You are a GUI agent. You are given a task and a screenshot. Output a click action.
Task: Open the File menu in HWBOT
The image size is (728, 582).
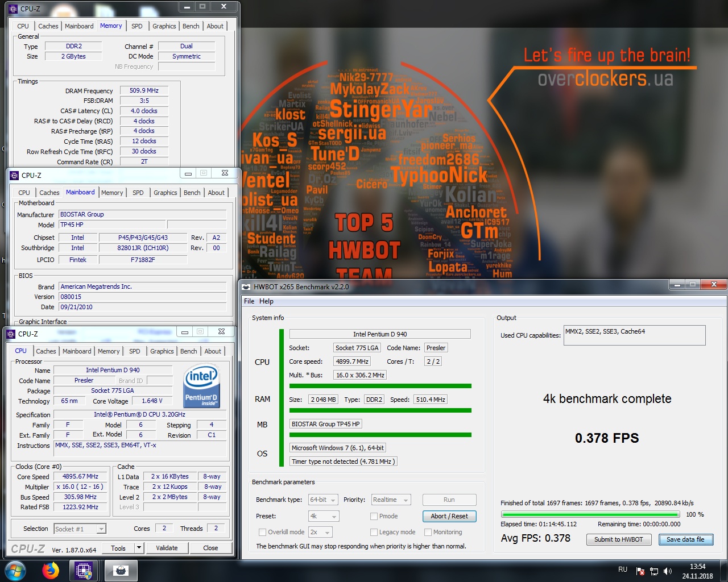249,301
